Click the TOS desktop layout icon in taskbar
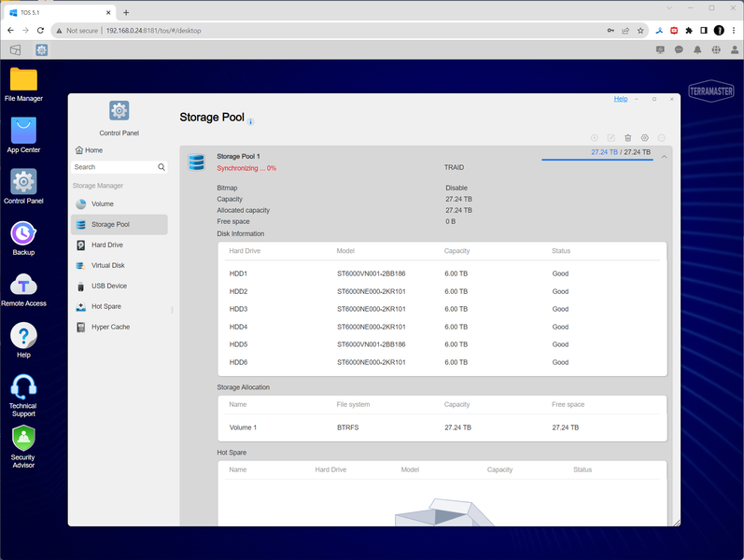744x560 pixels. [x=16, y=49]
